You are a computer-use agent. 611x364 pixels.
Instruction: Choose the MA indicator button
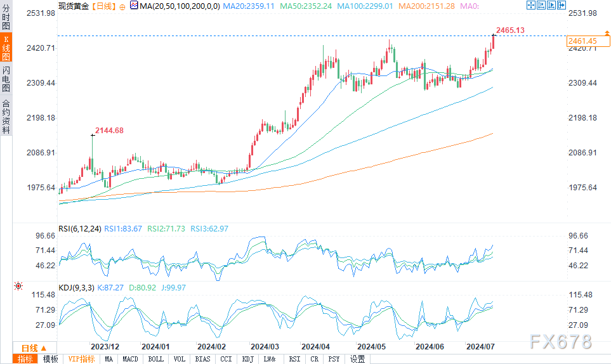[108, 359]
